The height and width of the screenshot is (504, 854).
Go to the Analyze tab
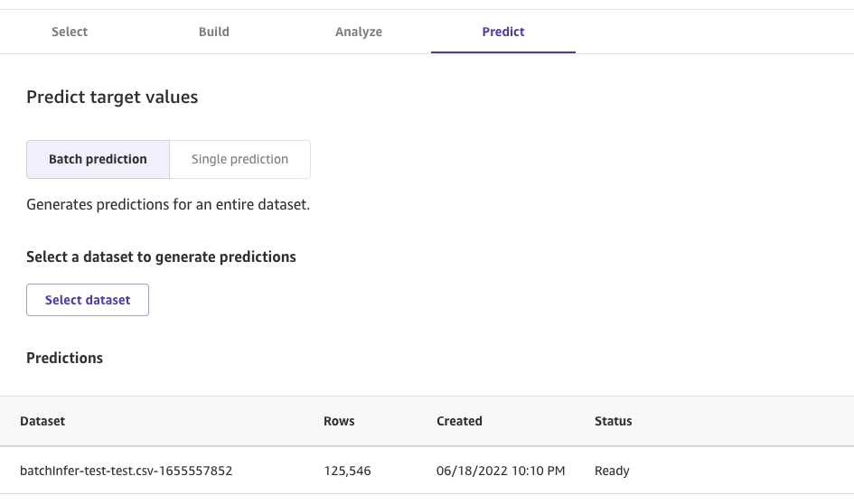pos(359,32)
